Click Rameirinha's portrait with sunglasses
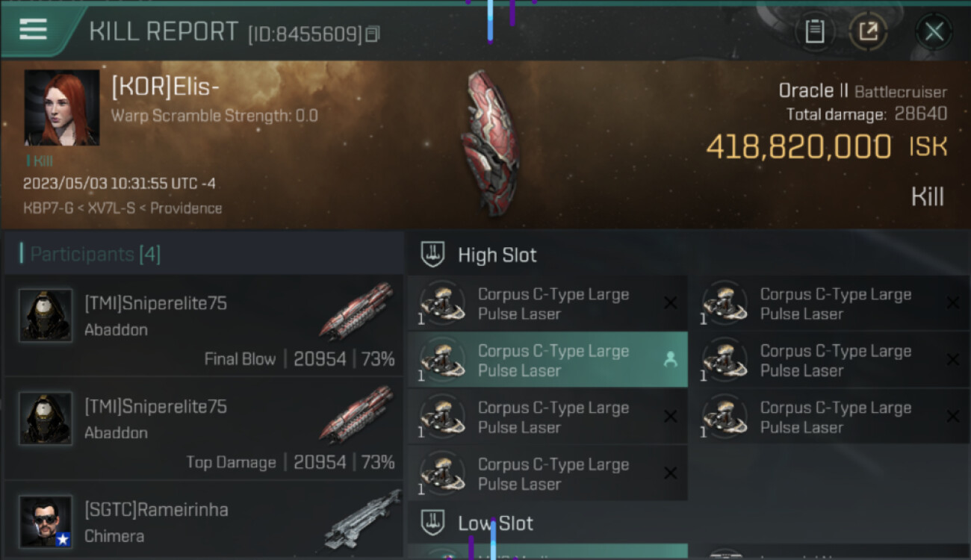This screenshot has width=971, height=560. (46, 521)
